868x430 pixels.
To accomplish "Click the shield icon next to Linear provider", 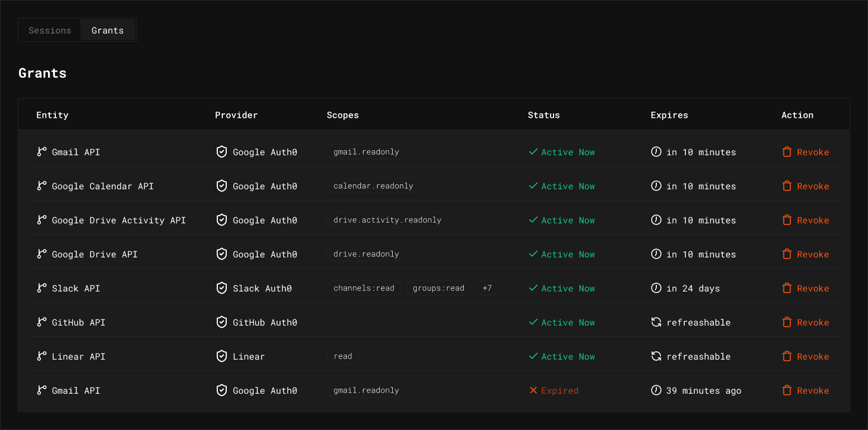I will (x=222, y=356).
